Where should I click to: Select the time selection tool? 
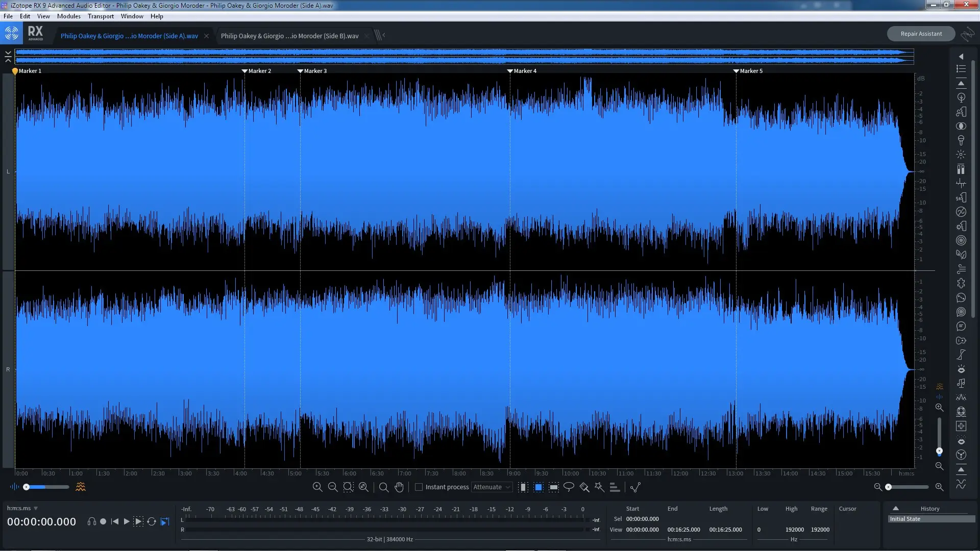coord(523,487)
